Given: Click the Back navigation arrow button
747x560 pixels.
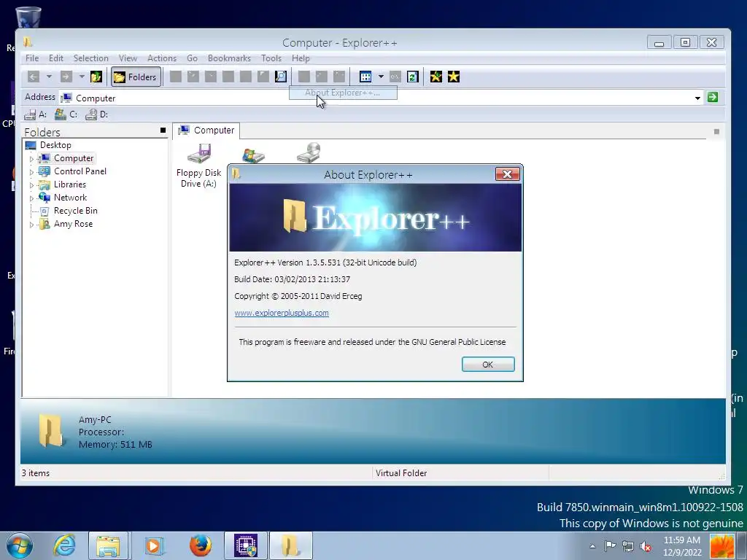Looking at the screenshot, I should (34, 77).
